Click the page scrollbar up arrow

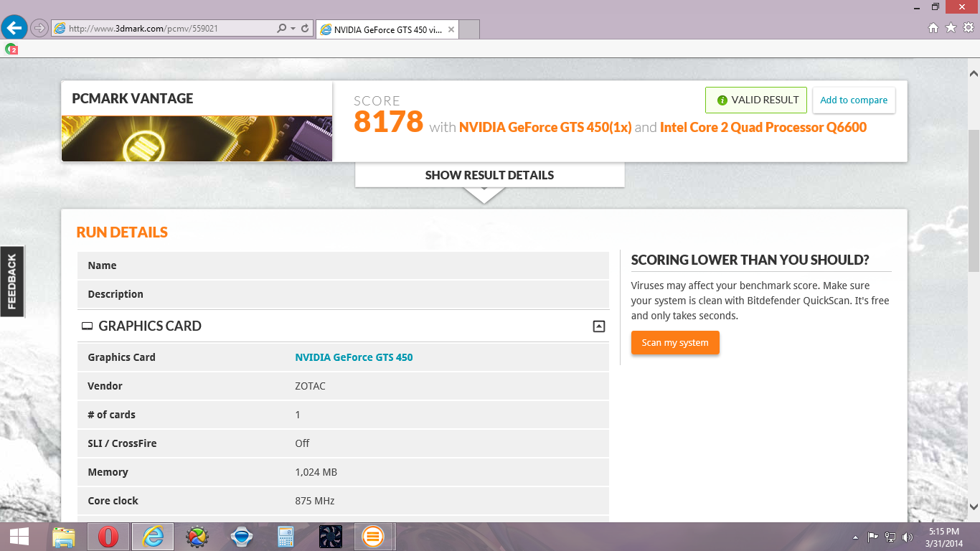pyautogui.click(x=974, y=73)
